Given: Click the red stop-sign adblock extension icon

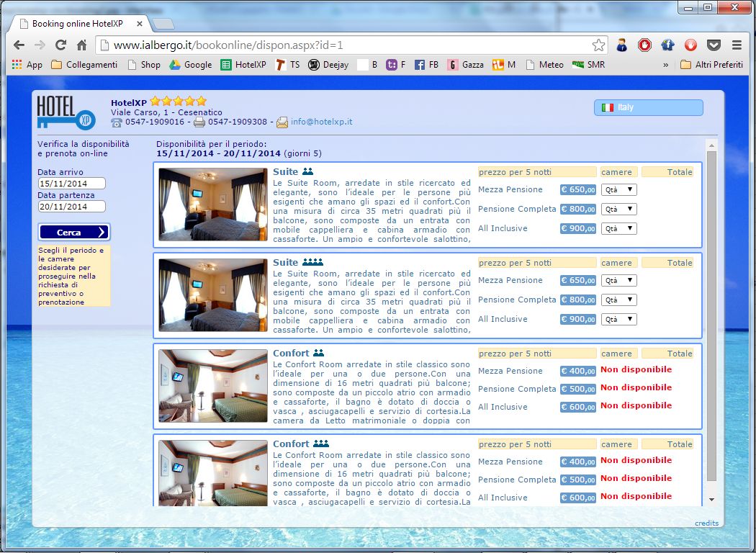Looking at the screenshot, I should (x=644, y=45).
